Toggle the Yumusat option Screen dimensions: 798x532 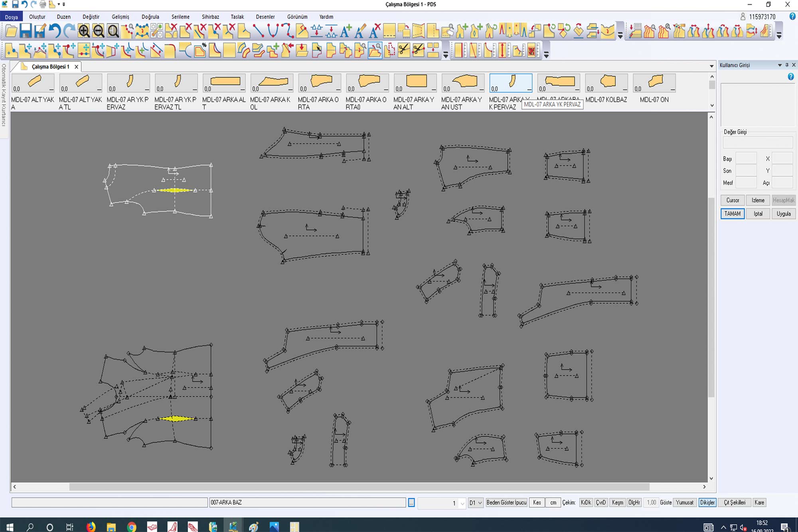684,502
